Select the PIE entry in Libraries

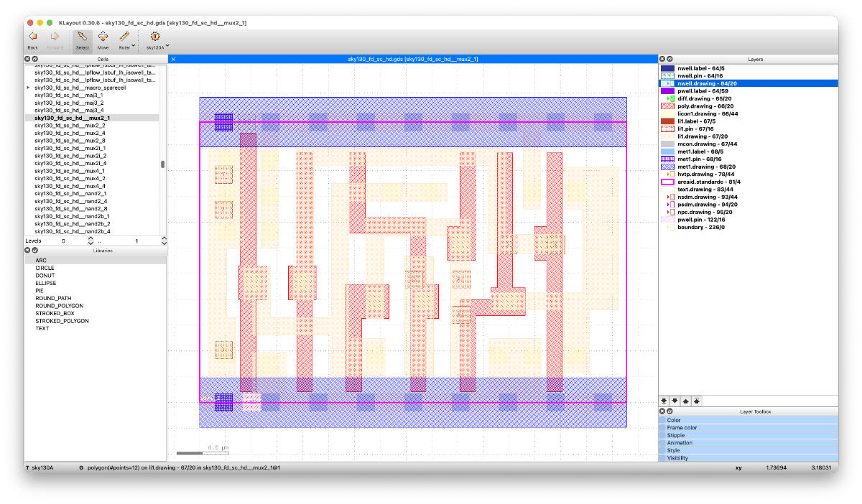[40, 291]
